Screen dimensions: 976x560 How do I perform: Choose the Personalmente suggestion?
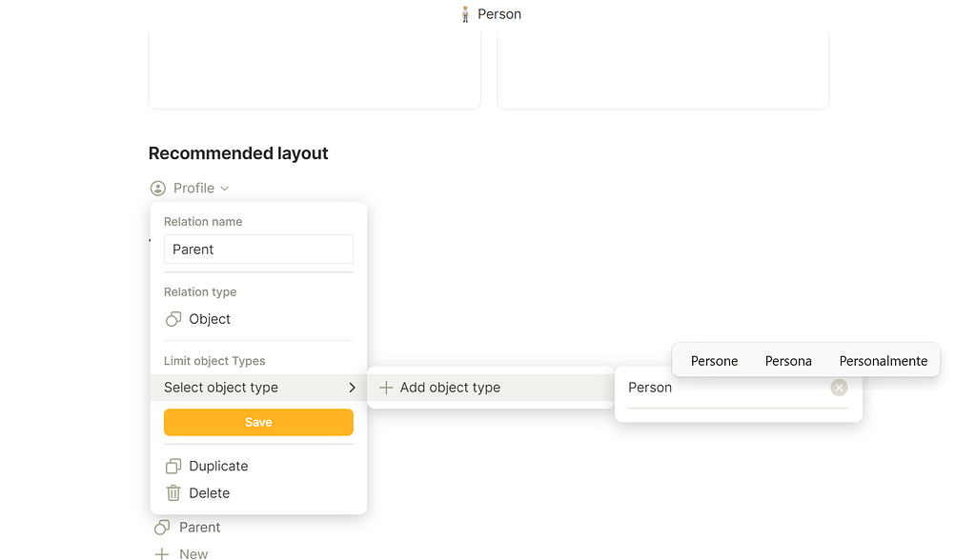[x=884, y=361]
